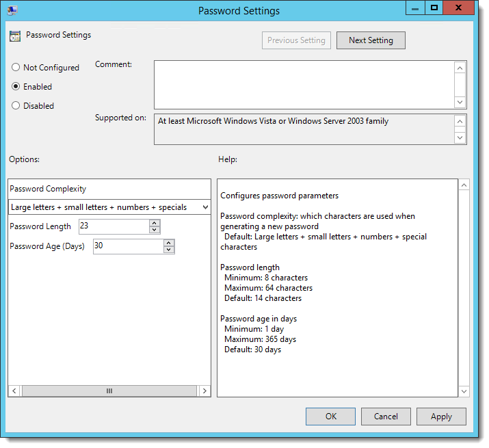This screenshot has width=489, height=448.
Task: Click the Password Settings policy icon
Action: (x=15, y=36)
